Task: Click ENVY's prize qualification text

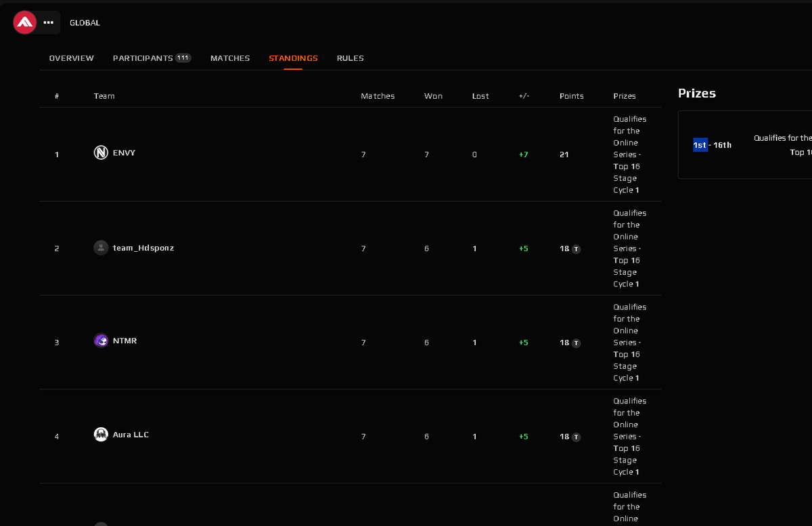Action: 629,154
